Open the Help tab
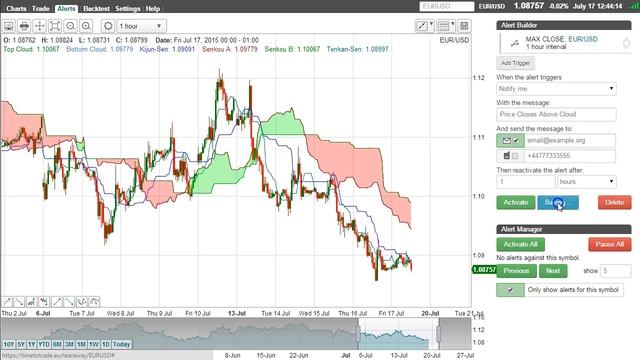Image resolution: width=640 pixels, height=360 pixels. click(x=153, y=9)
